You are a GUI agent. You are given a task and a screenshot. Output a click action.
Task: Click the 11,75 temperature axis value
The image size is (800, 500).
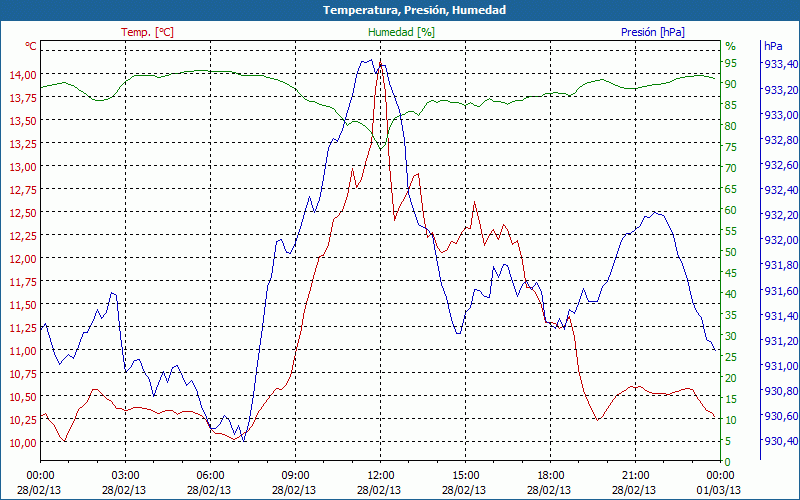tap(22, 281)
